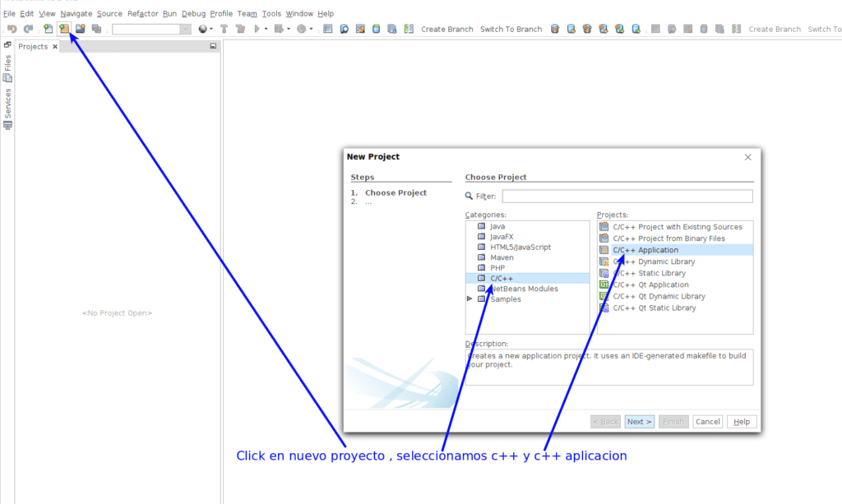Open the Window menu
Viewport: 842px width, 504px height.
tap(299, 13)
